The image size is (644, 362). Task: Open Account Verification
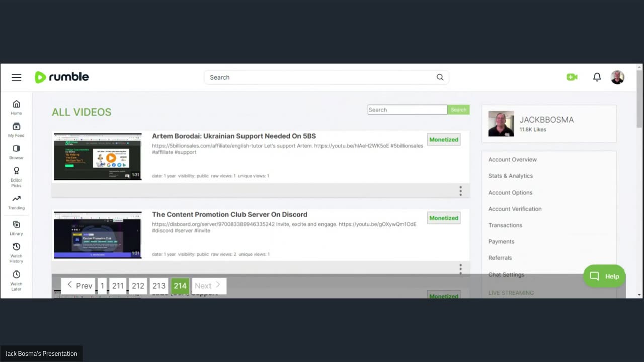[x=515, y=209]
